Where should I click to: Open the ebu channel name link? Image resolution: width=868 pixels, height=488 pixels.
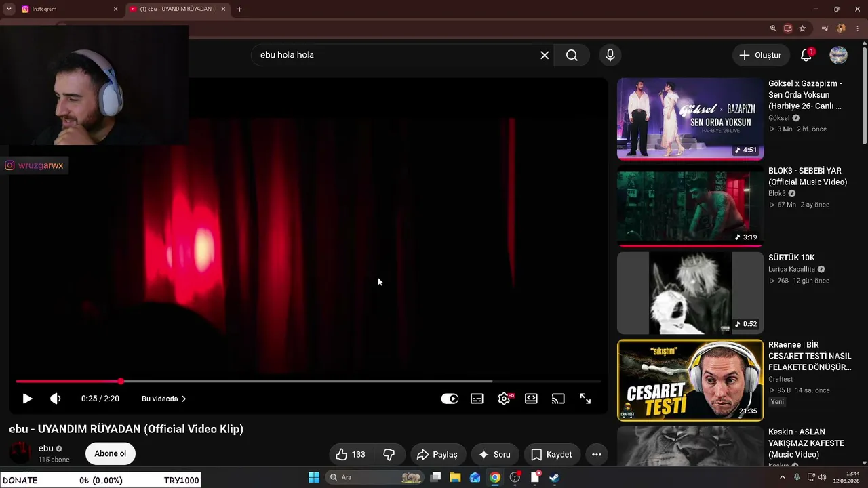coord(46,448)
